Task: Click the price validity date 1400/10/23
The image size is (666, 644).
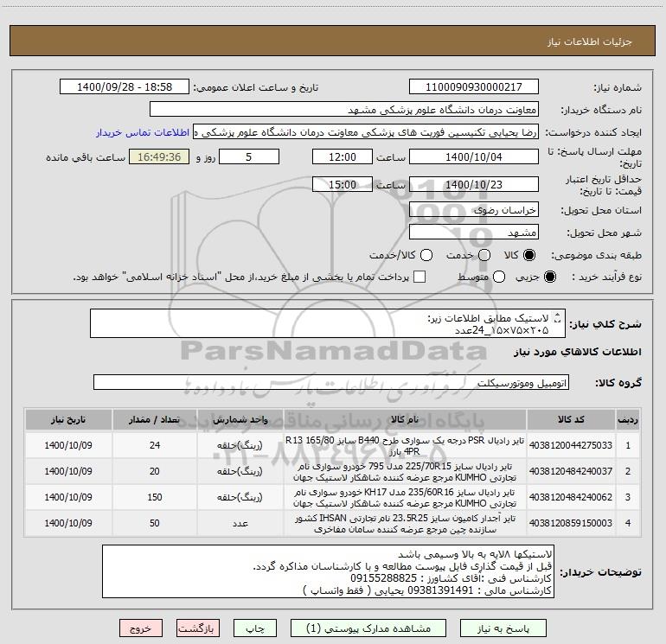Action: click(474, 184)
